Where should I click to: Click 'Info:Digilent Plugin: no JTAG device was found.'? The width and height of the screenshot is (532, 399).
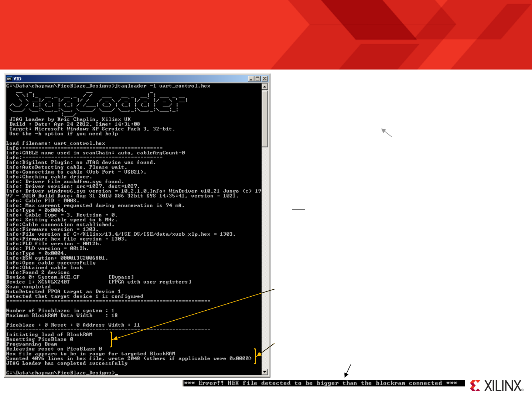pos(81,163)
